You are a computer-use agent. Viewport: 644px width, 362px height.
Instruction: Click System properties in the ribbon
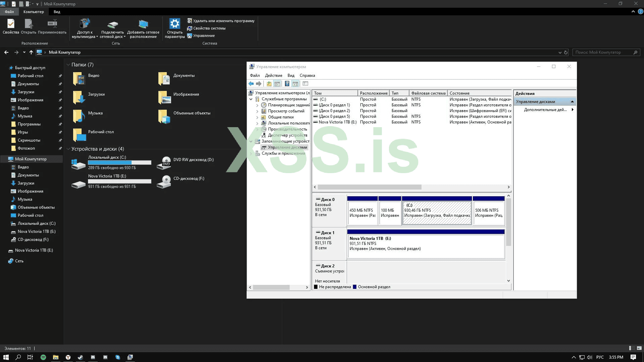(x=209, y=28)
